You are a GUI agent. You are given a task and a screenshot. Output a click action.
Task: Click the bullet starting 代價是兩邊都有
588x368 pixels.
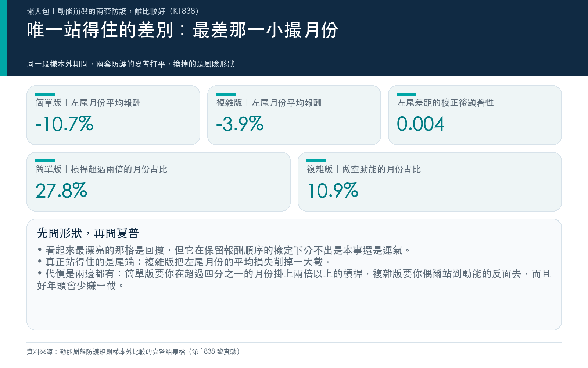point(294,280)
